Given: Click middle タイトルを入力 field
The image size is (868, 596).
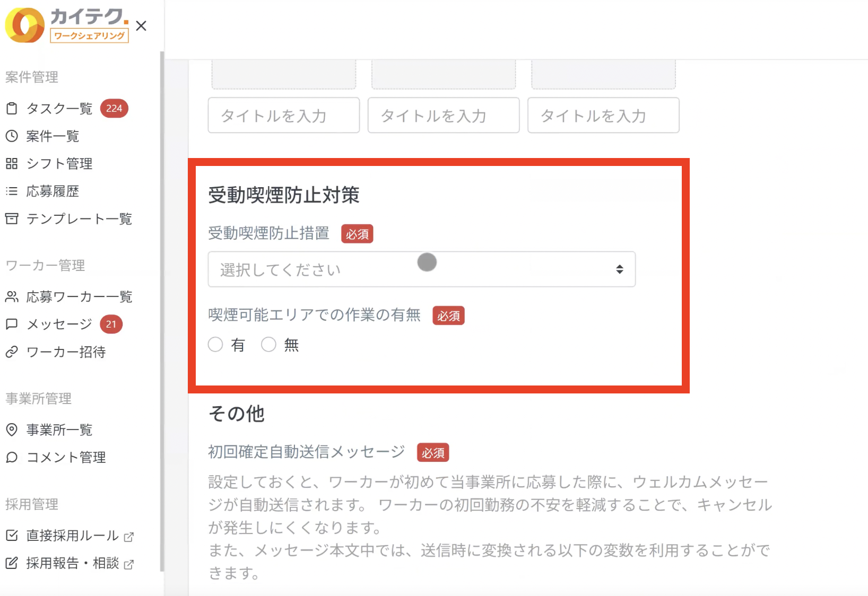Looking at the screenshot, I should pos(444,115).
